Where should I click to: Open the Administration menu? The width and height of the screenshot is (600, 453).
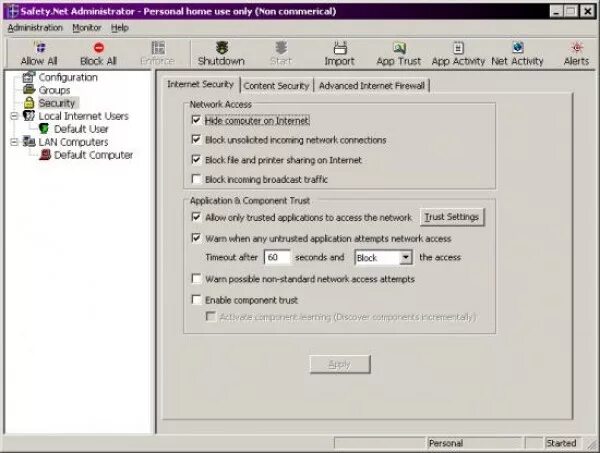(35, 28)
